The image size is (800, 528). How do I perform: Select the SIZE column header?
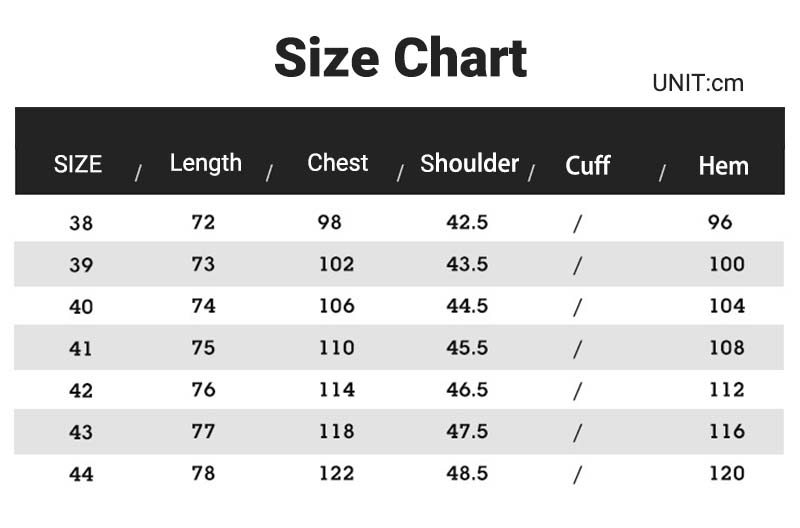78,164
